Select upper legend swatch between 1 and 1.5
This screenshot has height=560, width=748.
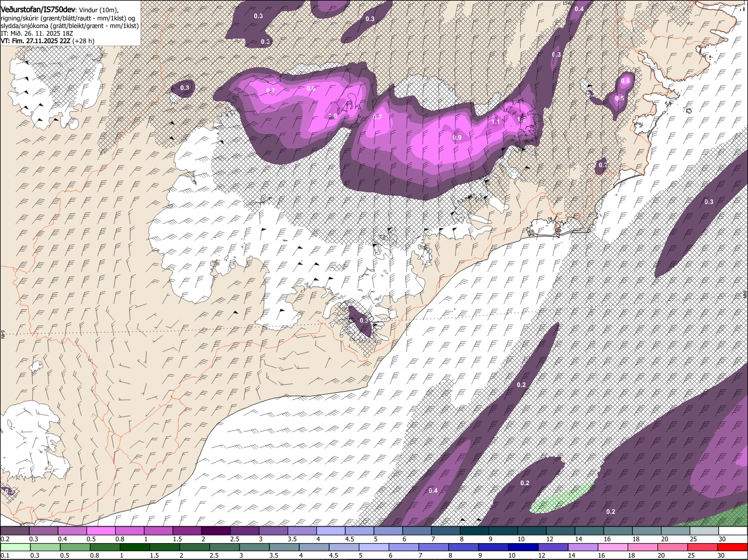158,531
